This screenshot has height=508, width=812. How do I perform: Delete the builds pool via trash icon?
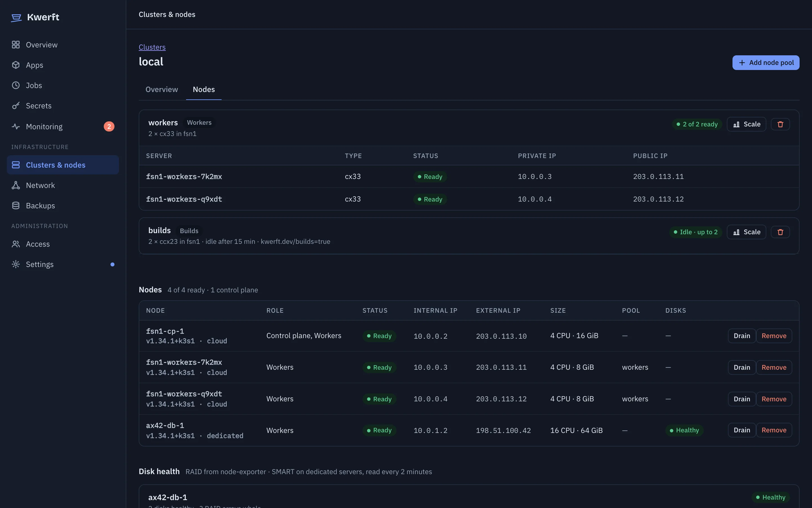(780, 232)
